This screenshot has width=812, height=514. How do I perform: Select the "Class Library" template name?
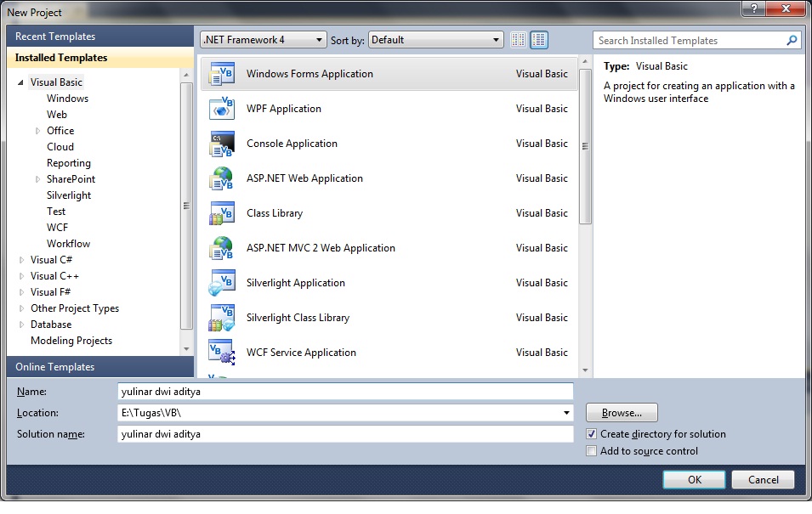275,213
